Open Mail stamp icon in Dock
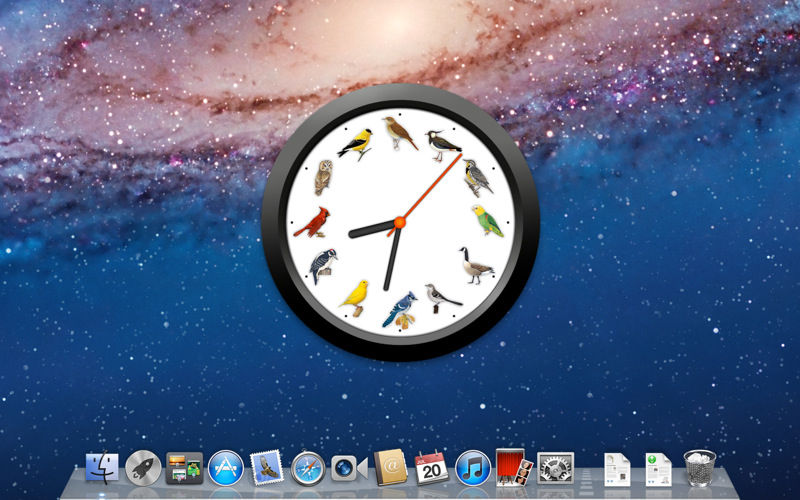 pos(267,468)
